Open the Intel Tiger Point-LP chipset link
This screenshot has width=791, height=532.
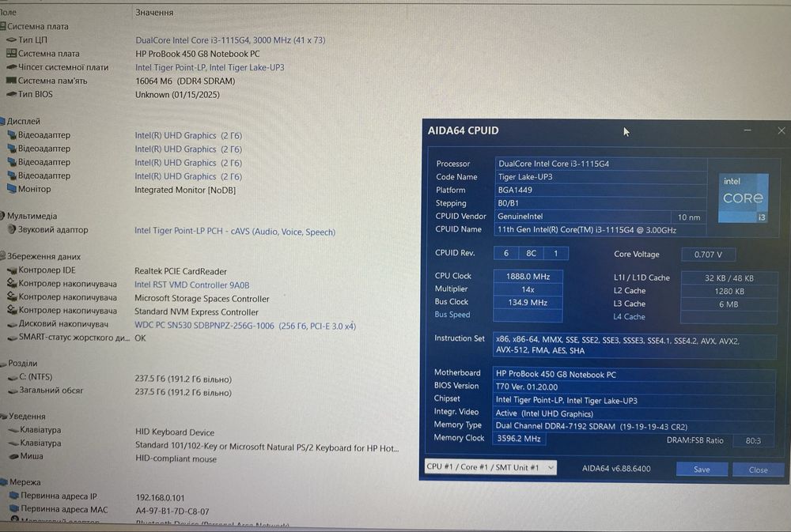click(210, 67)
